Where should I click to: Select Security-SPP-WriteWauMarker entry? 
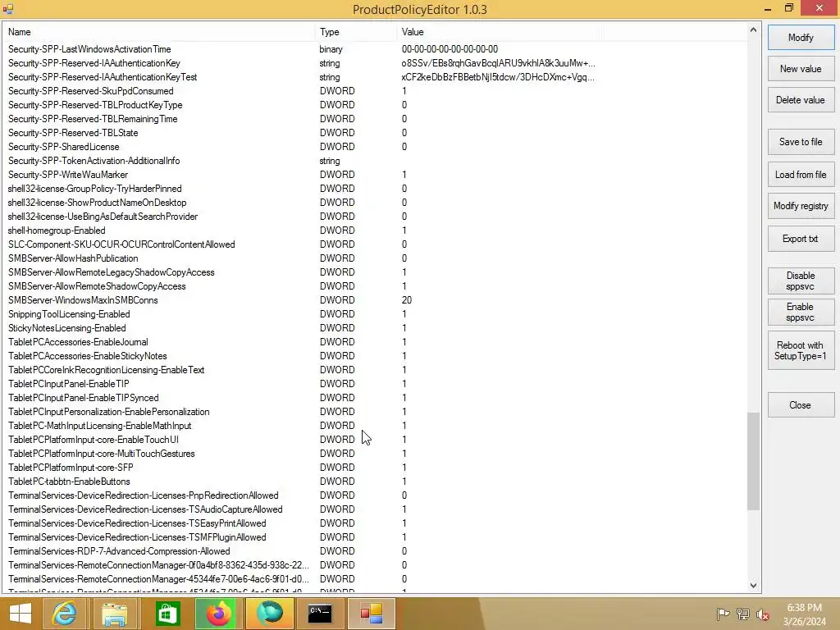375,175
